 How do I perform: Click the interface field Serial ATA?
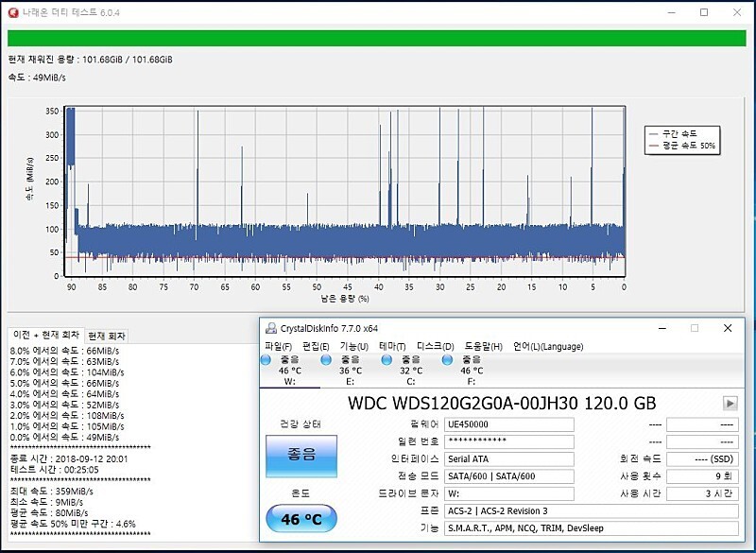(x=509, y=459)
